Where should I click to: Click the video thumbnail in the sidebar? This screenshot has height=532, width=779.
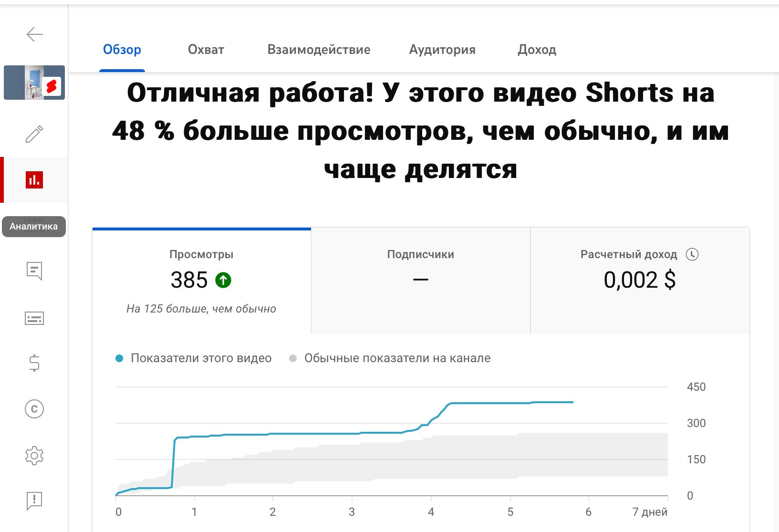34,83
